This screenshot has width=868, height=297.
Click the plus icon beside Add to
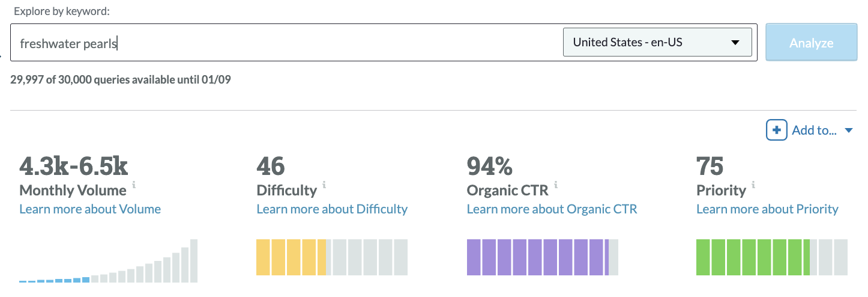point(776,130)
